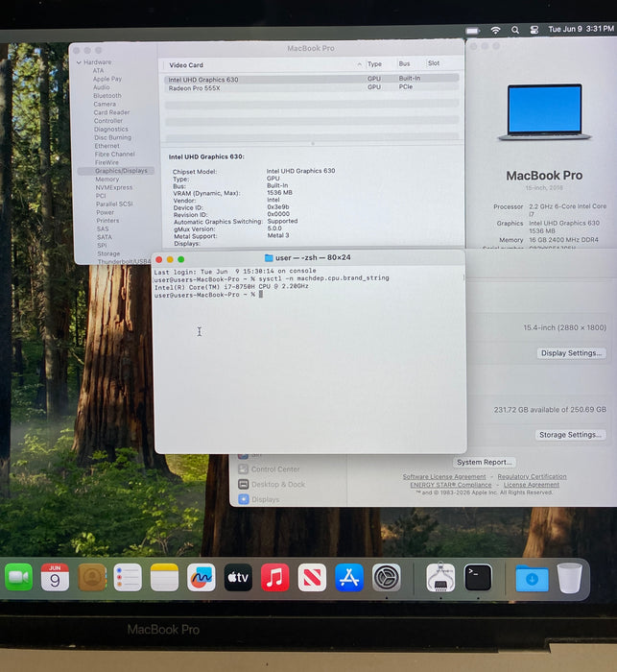Image resolution: width=617 pixels, height=672 pixels.
Task: Click Display Settings button
Action: coord(571,353)
